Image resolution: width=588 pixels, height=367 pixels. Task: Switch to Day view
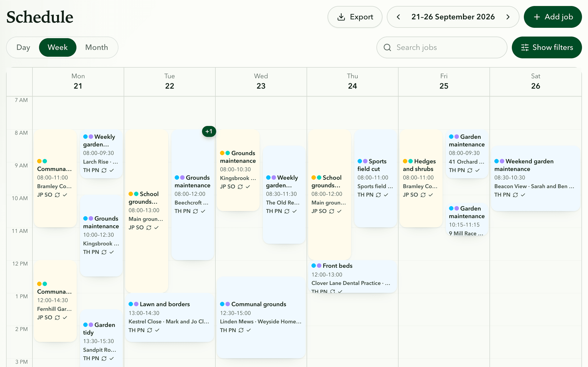point(23,47)
